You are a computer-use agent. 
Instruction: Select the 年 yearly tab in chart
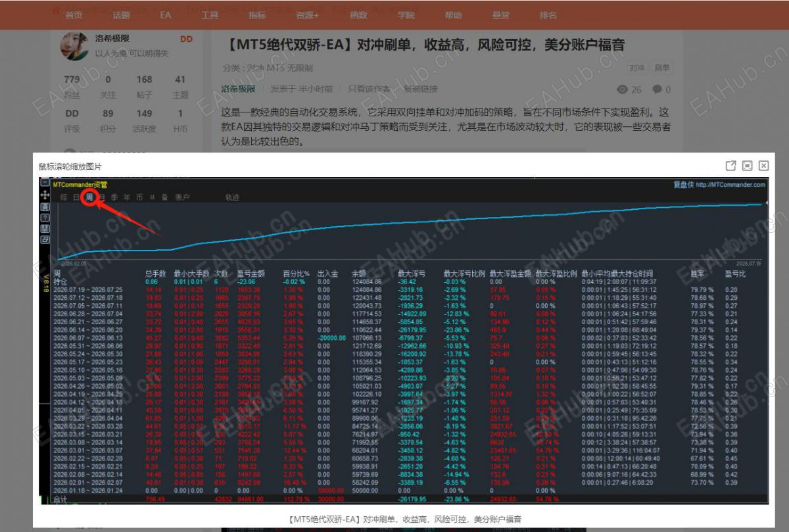click(127, 197)
